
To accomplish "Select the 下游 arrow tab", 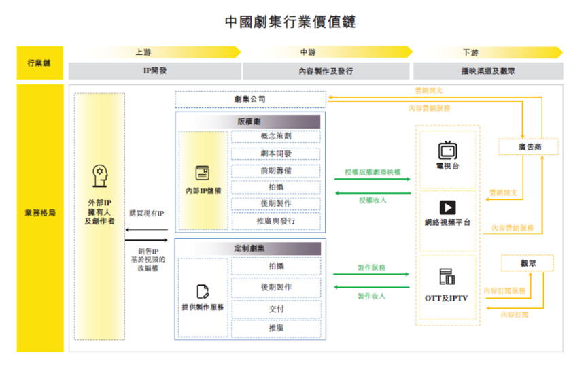I will click(x=487, y=52).
